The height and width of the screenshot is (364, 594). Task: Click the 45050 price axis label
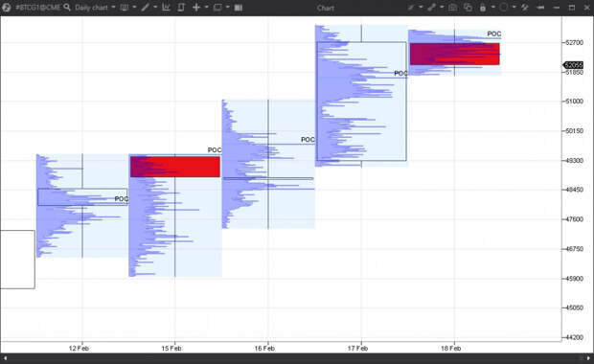[x=574, y=307]
